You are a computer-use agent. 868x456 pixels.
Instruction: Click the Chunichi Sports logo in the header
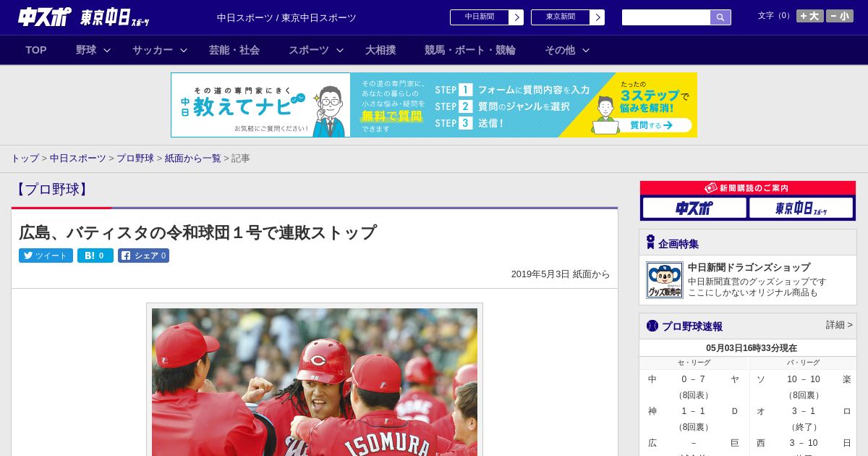click(x=45, y=17)
